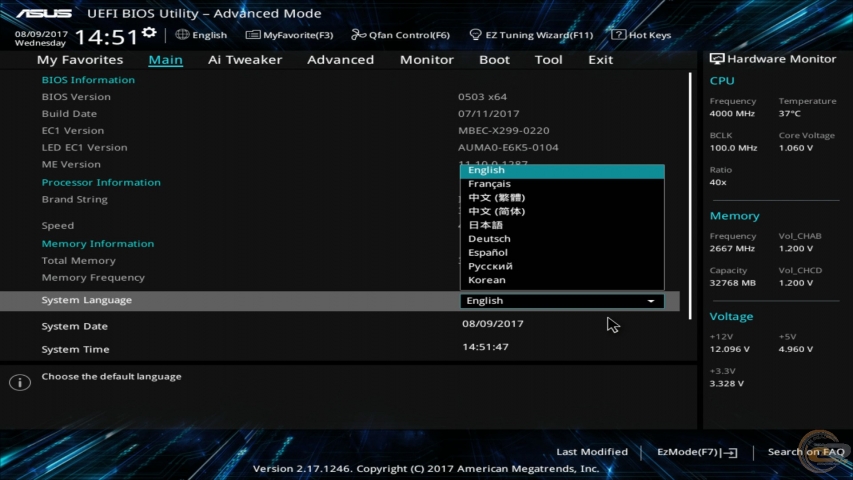Click Build Date value 07/11/2017
This screenshot has height=480, width=853.
pos(489,114)
